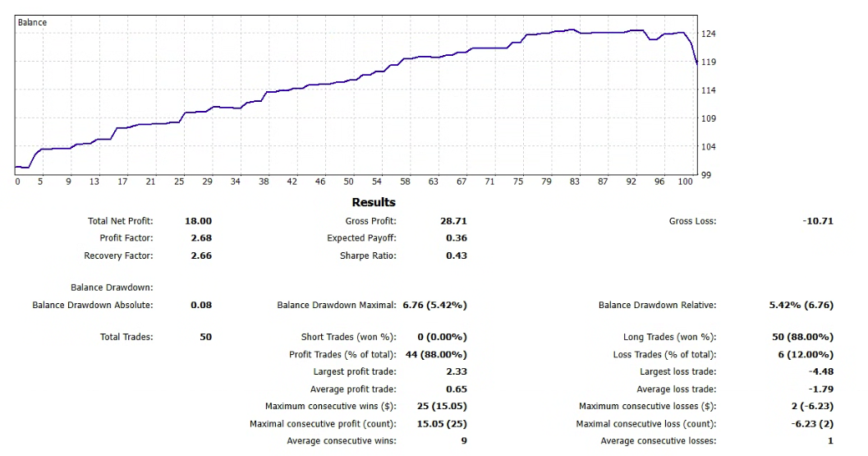Screen dimensions: 868x456
Task: Select the Recovery Factor value 2.66
Action: point(201,256)
